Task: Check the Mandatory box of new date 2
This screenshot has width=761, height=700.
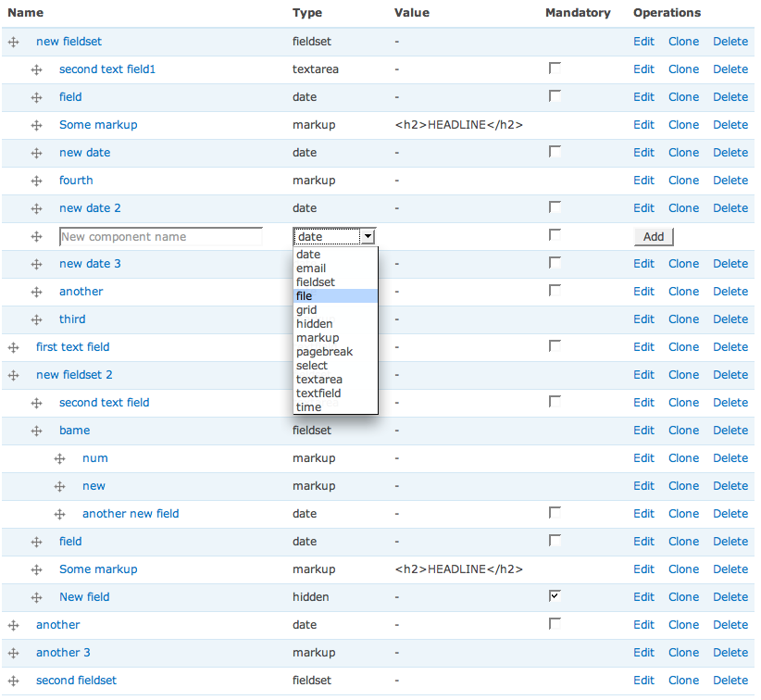Action: click(x=555, y=206)
